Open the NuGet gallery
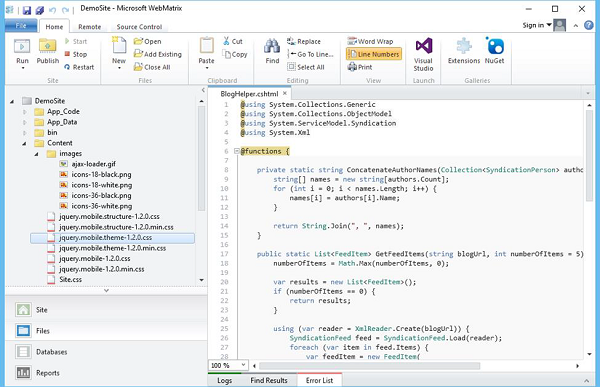Image resolution: width=600 pixels, height=387 pixels. coord(494,50)
